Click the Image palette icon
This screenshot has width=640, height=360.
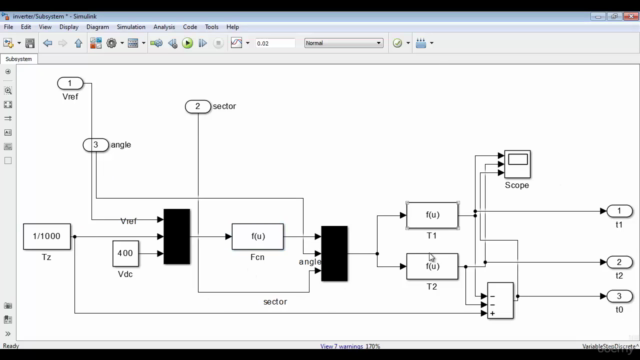click(8, 147)
